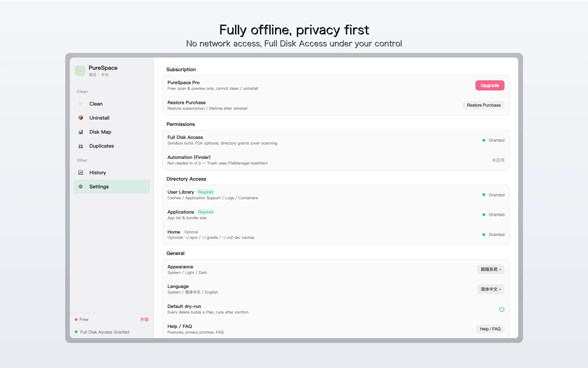Click the Automation (Finder) label
Viewport: 588px width, 368px height.
[x=189, y=157]
